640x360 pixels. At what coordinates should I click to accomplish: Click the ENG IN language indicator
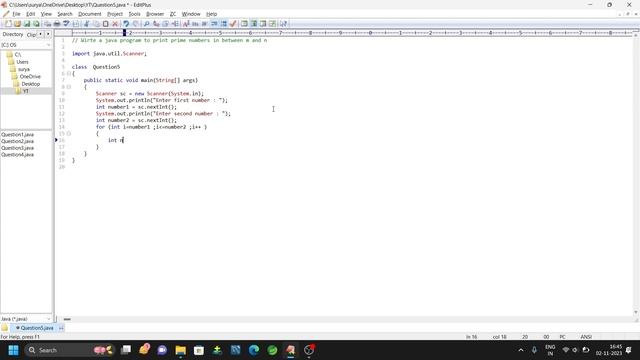tap(550, 350)
